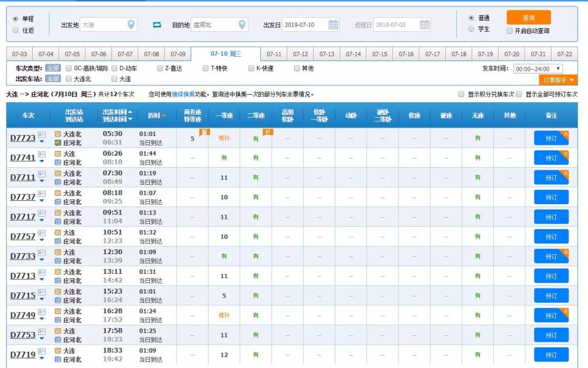The height and width of the screenshot is (368, 588).
Task: Open the calendar icon next to 返程日
Action: coord(424,24)
